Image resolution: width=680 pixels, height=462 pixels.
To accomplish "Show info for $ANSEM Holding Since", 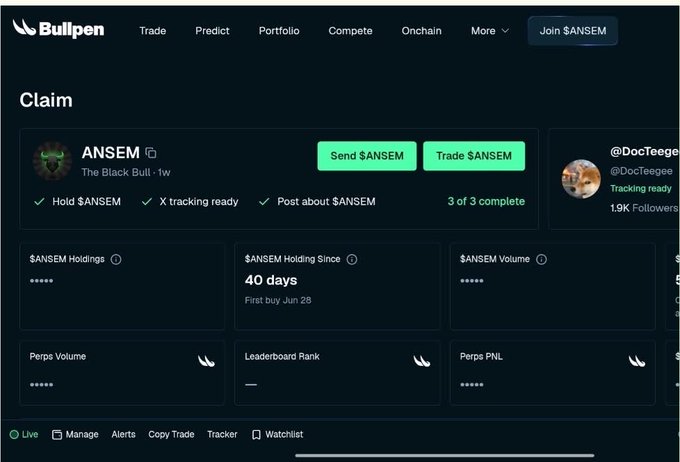I will (x=352, y=259).
